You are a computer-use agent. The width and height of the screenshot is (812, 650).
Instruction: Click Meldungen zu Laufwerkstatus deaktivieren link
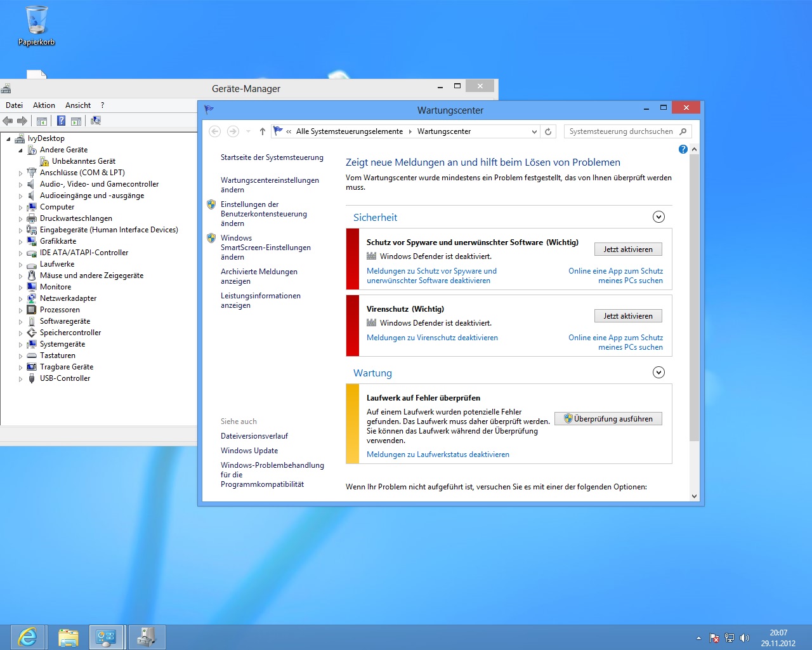click(x=438, y=454)
